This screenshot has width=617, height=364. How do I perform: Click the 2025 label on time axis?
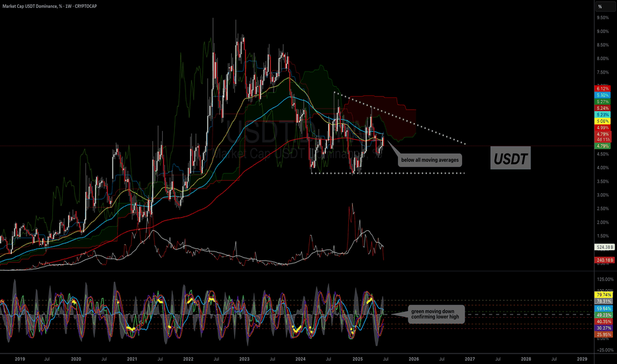pos(357,359)
